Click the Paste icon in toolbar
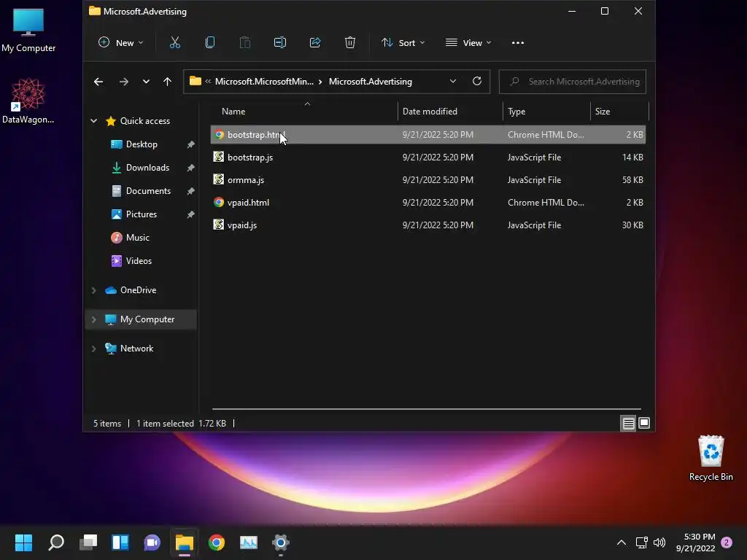 (245, 43)
